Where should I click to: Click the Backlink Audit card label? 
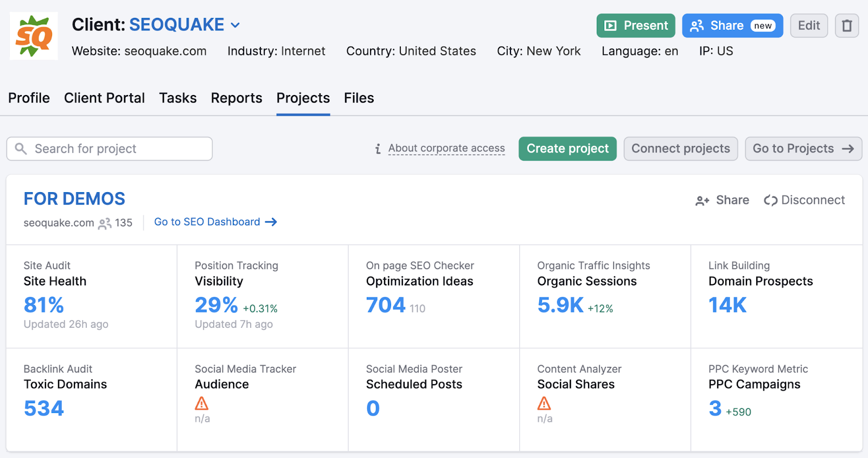(58, 369)
